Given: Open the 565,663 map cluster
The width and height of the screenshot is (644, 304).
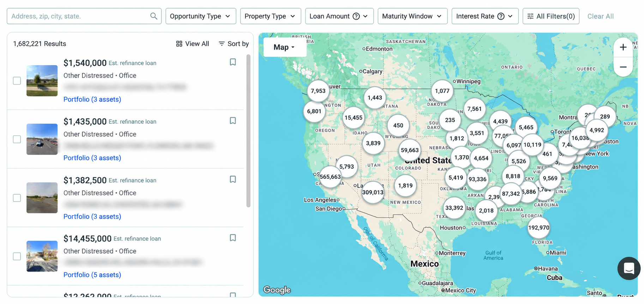Looking at the screenshot, I should [330, 177].
